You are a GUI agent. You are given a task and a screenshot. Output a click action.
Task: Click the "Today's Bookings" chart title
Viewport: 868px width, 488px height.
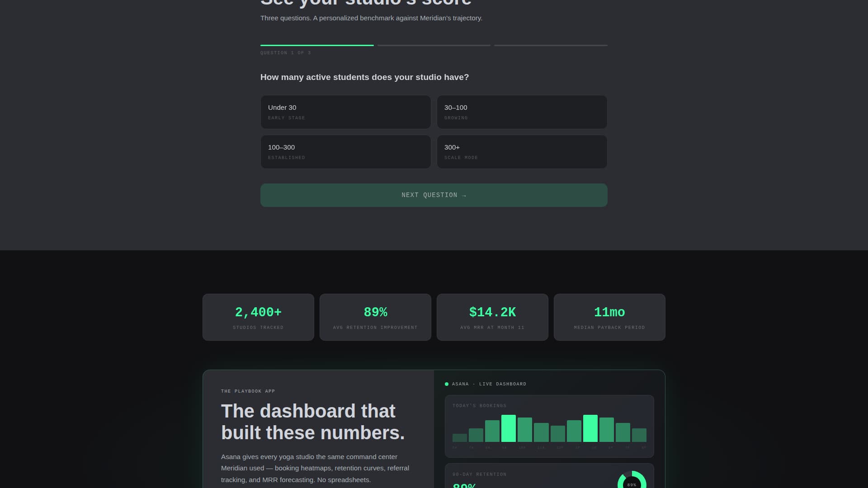click(x=480, y=406)
